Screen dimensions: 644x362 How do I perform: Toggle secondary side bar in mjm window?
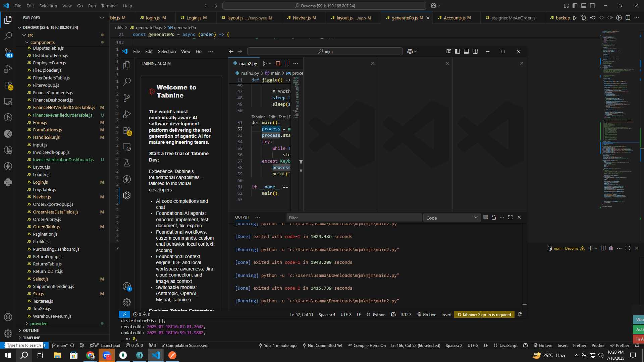[475, 51]
